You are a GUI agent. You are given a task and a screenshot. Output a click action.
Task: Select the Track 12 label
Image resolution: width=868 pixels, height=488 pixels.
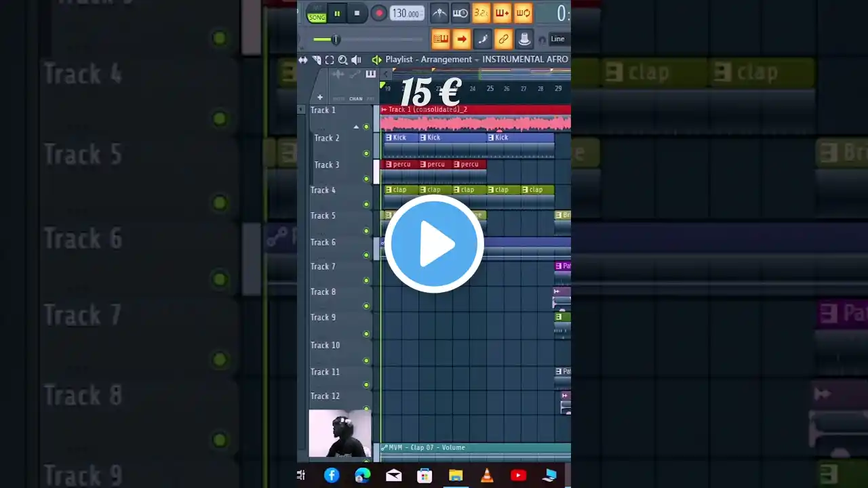point(325,396)
